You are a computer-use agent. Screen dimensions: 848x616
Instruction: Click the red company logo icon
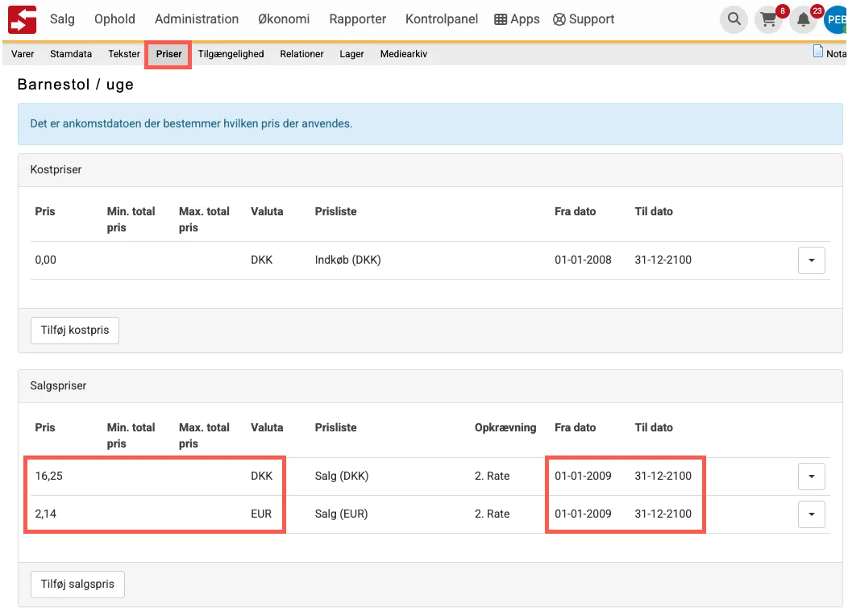pos(23,19)
